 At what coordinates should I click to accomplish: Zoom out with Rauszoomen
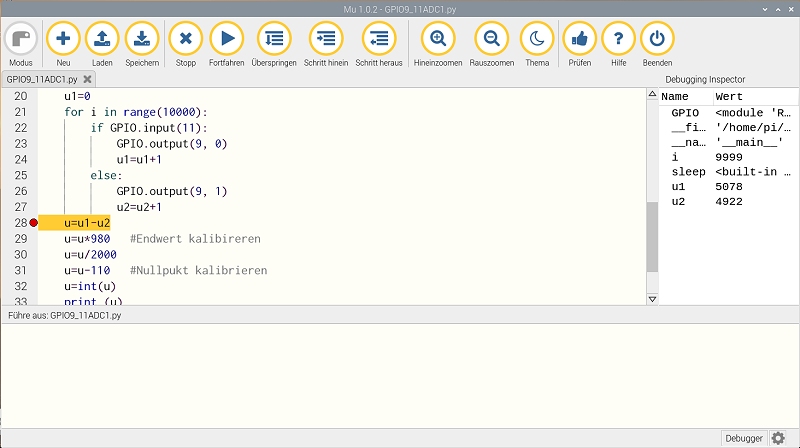coord(491,40)
